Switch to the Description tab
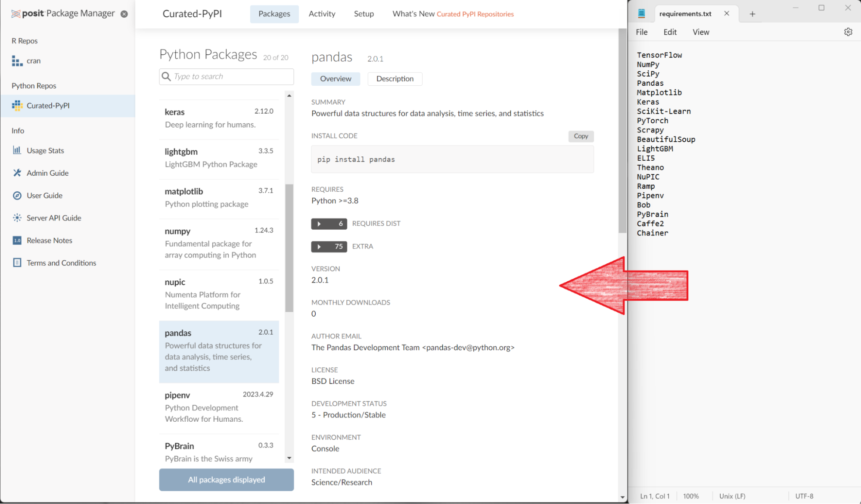 [x=394, y=78]
